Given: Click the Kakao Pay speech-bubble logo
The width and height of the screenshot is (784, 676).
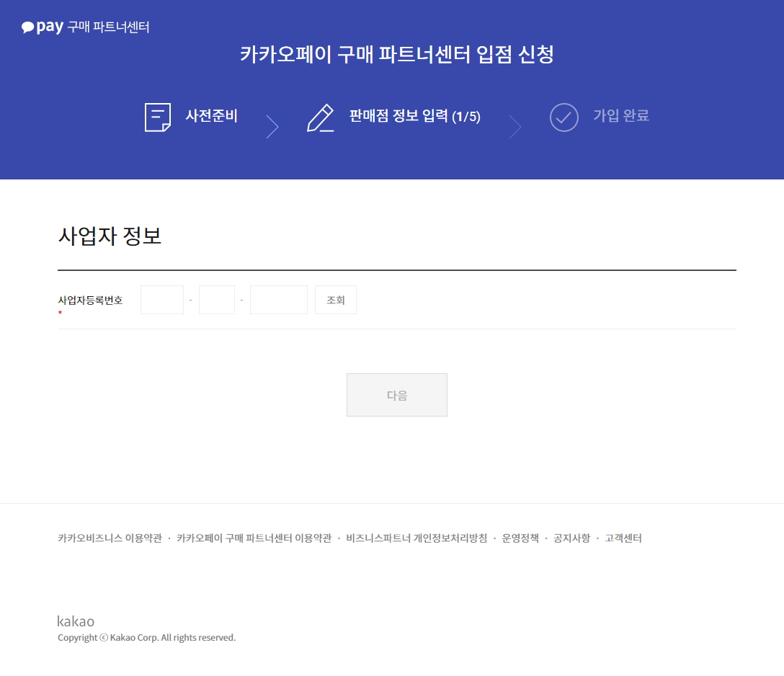Looking at the screenshot, I should click(29, 27).
